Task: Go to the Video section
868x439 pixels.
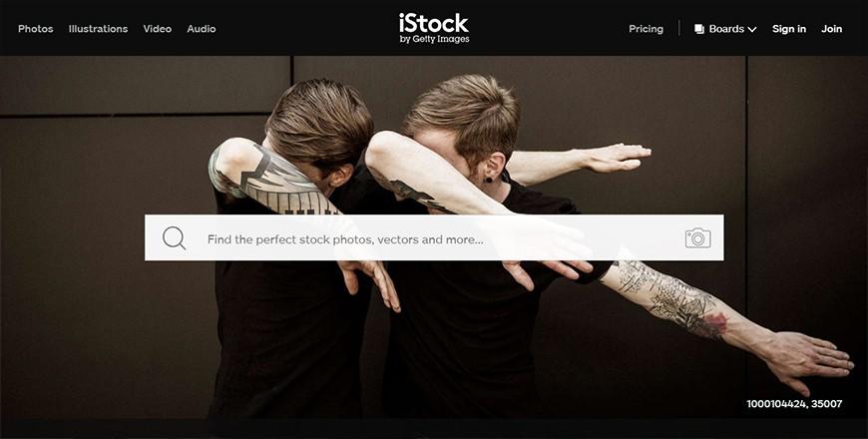Action: (158, 29)
